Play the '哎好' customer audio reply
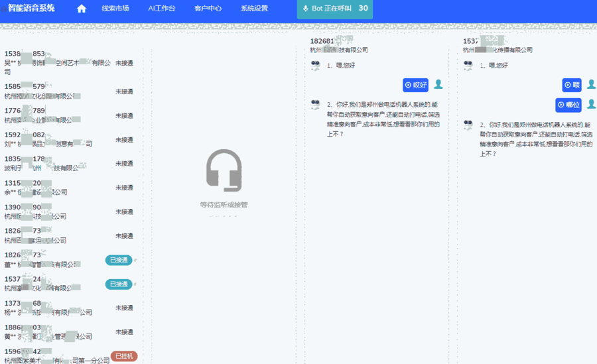597x364 pixels. 415,85
